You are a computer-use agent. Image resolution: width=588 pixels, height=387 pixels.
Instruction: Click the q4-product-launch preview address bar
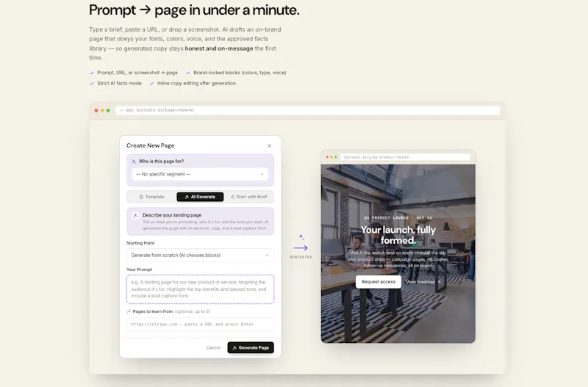406,157
